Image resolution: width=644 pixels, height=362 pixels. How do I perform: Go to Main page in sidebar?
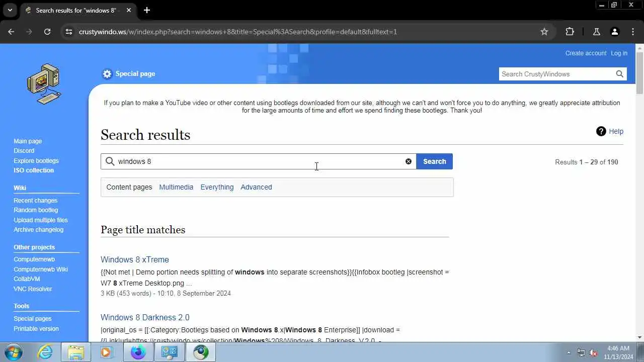click(x=28, y=141)
